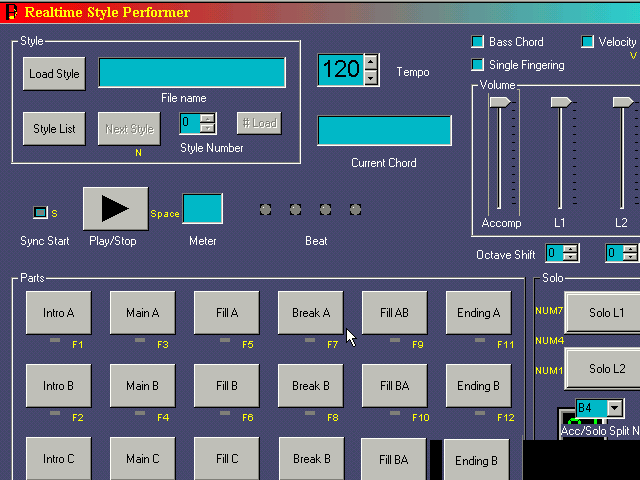Enable the Bass Chord checkbox
The width and height of the screenshot is (640, 480).
(478, 42)
